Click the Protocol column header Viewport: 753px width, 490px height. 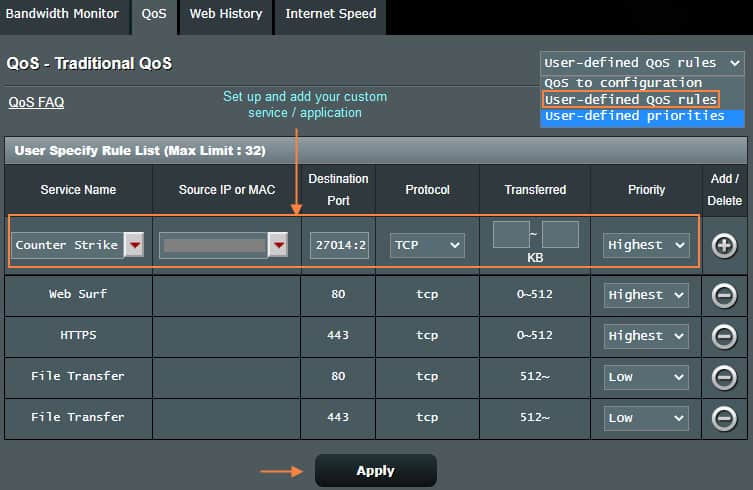click(x=427, y=190)
